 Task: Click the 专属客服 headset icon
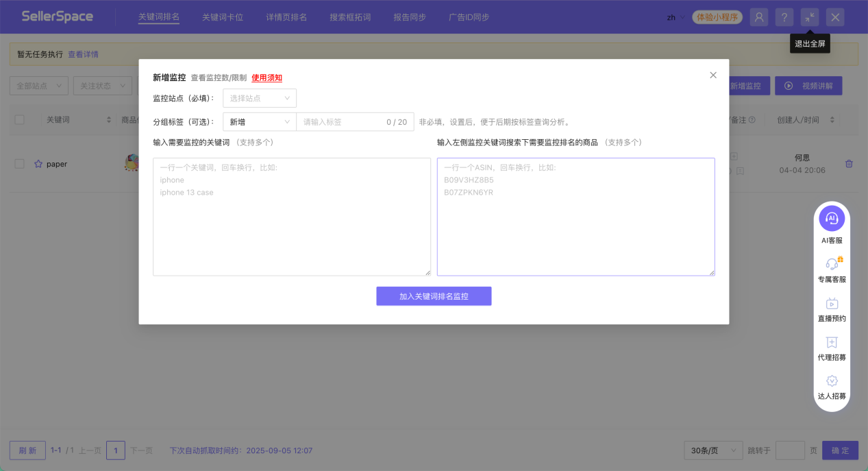[x=832, y=264]
